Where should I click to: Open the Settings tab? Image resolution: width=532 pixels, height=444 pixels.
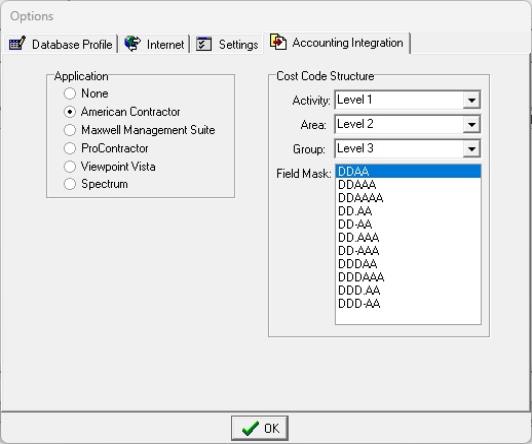click(x=227, y=44)
